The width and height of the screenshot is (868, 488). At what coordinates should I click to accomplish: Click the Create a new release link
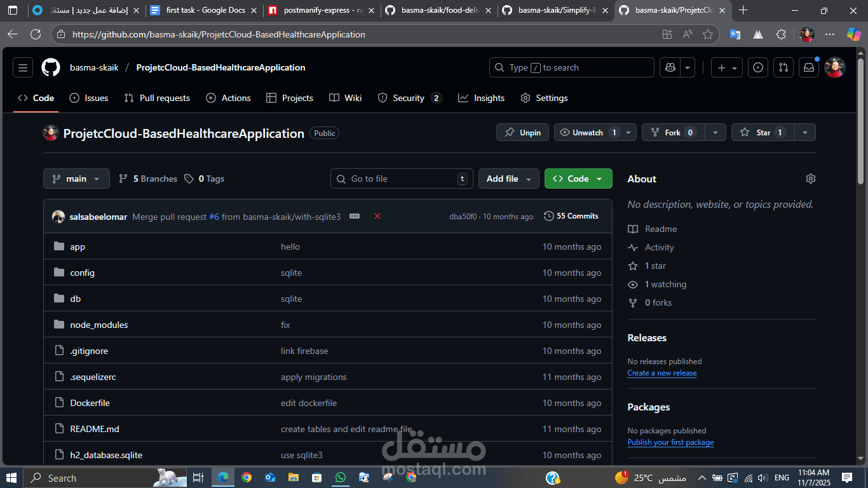click(661, 373)
